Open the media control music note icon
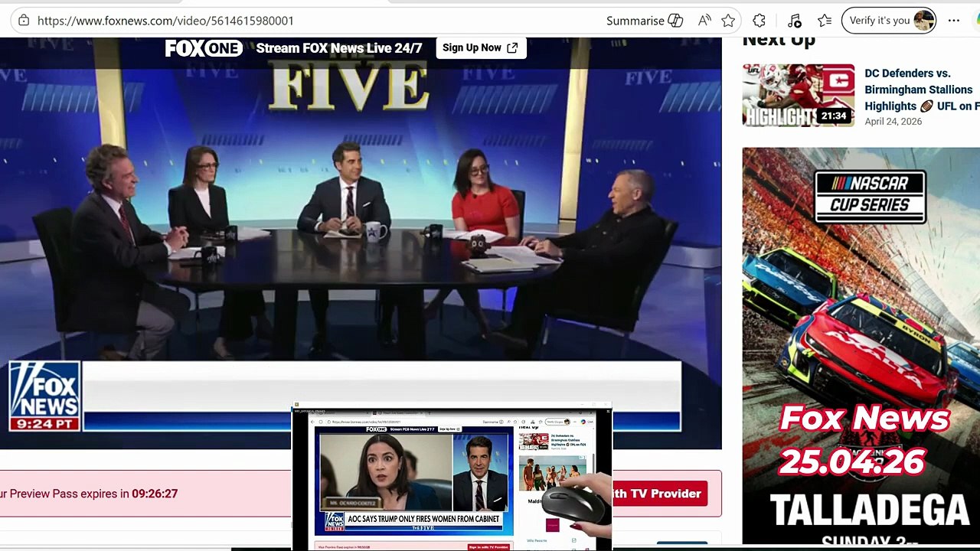 point(794,21)
